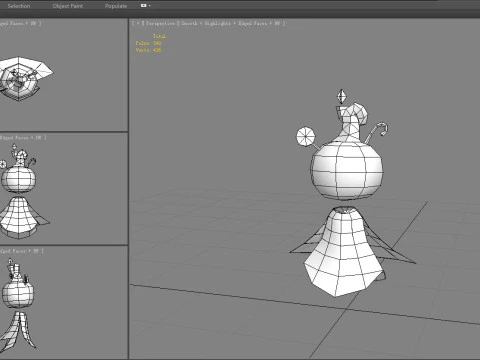Open the [+] menu of the Perspective viewport
This screenshot has width=480, height=360.
[x=138, y=23]
